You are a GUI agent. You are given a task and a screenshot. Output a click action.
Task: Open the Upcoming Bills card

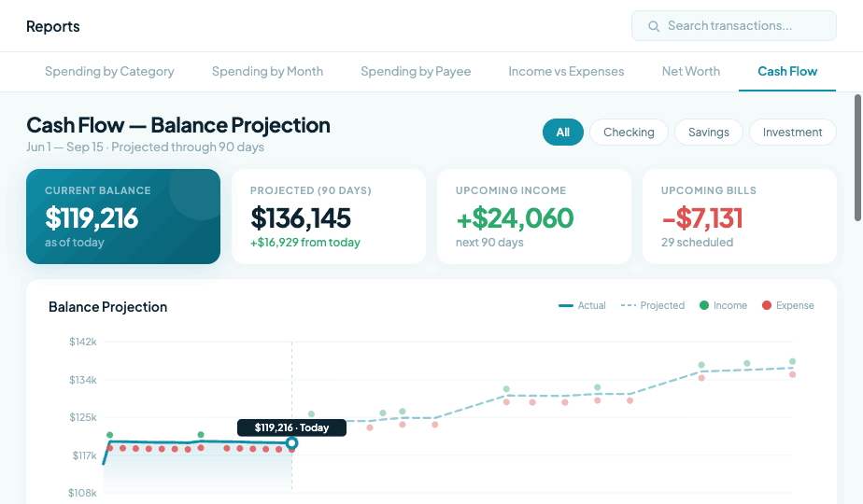(739, 217)
